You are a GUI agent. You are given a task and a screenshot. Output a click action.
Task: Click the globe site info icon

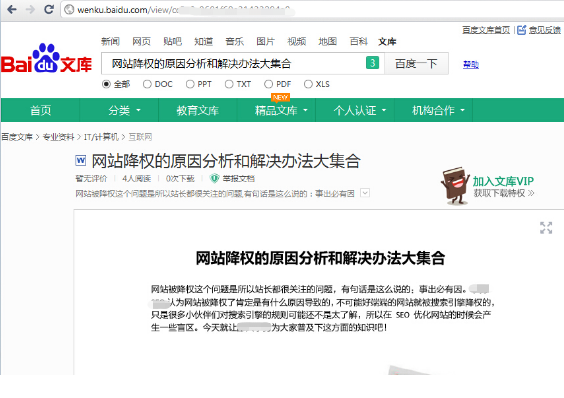69,10
